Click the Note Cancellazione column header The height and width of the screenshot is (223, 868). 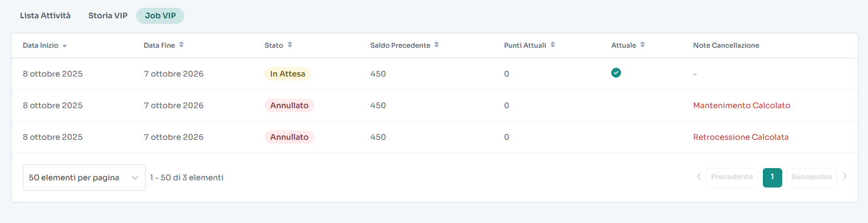pyautogui.click(x=726, y=45)
